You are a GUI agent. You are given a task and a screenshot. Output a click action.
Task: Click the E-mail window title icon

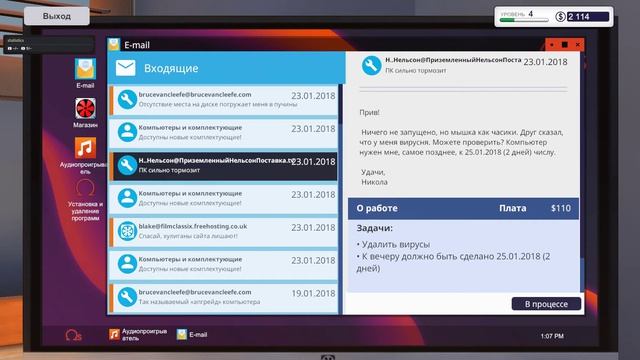coord(114,44)
